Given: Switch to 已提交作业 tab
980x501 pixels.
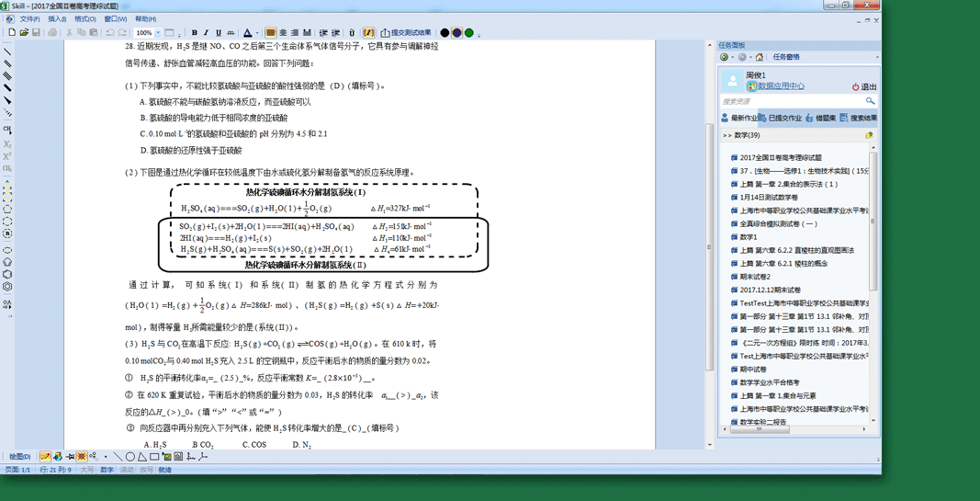Looking at the screenshot, I should click(x=781, y=118).
